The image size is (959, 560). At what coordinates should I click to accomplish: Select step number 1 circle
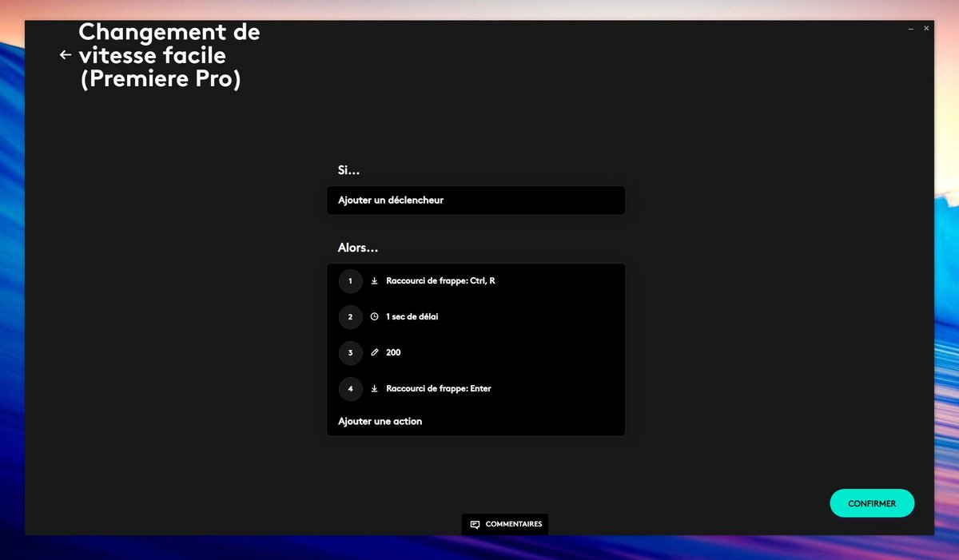coord(350,281)
